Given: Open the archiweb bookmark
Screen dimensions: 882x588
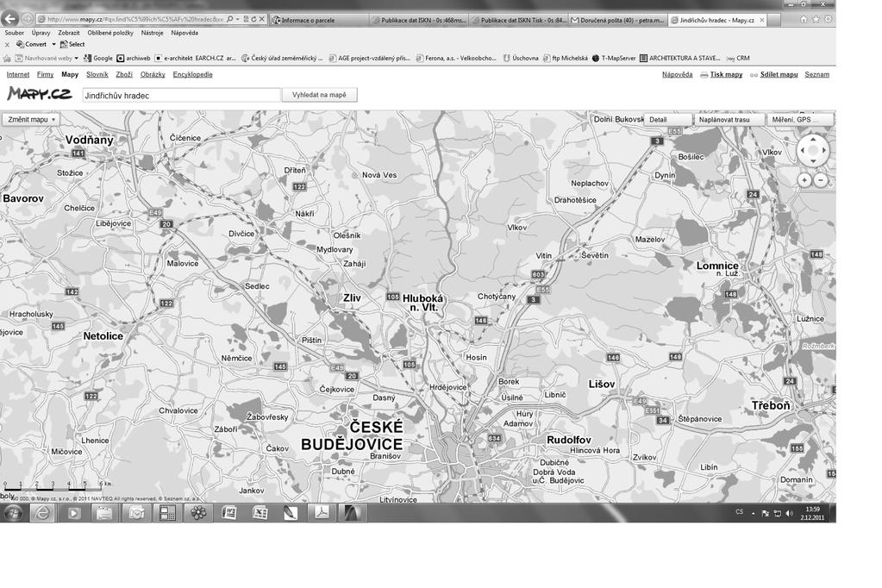Looking at the screenshot, I should click(134, 58).
